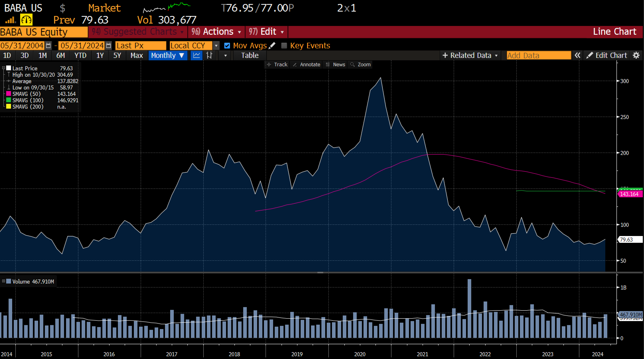Viewport: 644px width, 359px height.
Task: Click the SMAVG (200) yellow swatch
Action: 9,107
